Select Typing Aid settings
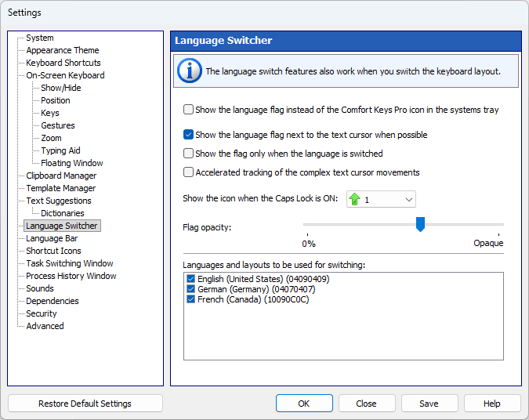529x420 pixels. (x=60, y=150)
